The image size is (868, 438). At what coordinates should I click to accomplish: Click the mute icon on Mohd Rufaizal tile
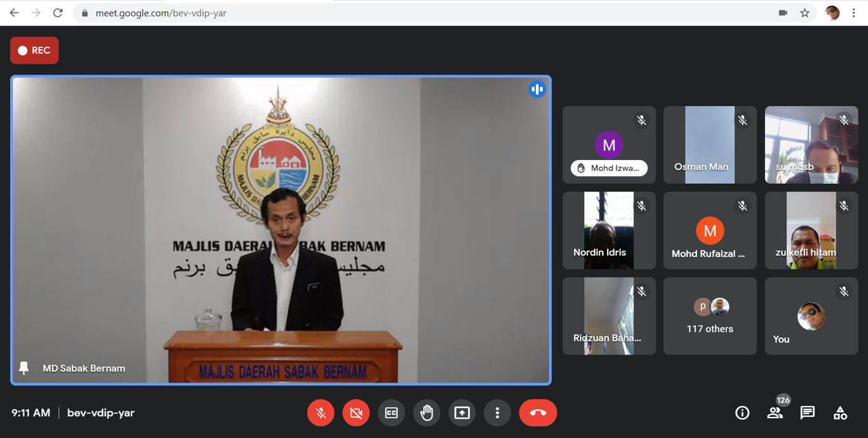[x=742, y=206]
